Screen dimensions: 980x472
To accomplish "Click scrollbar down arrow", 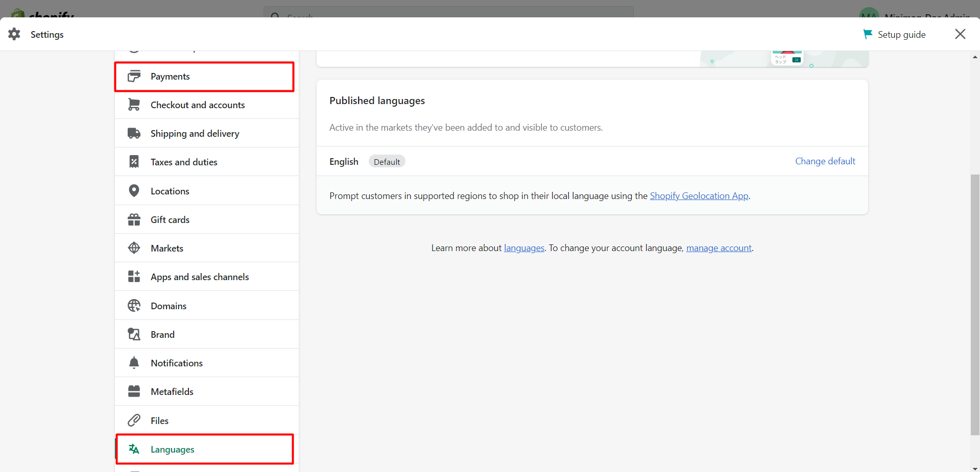I will click(975, 468).
